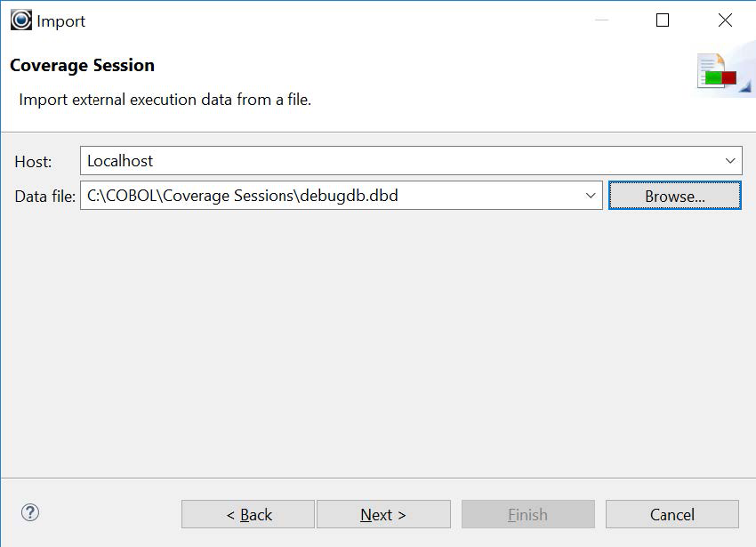Click the Import title text in the title bar
This screenshot has width=756, height=547.
point(61,20)
